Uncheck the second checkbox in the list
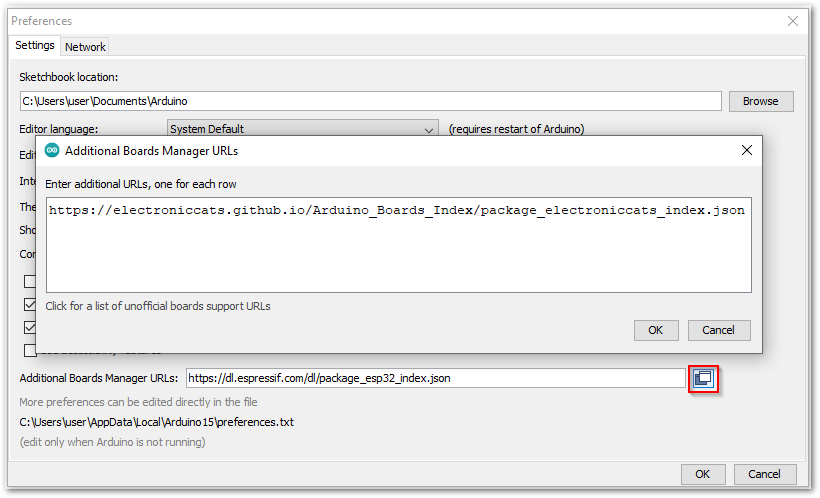Image resolution: width=820 pixels, height=498 pixels. [x=30, y=304]
